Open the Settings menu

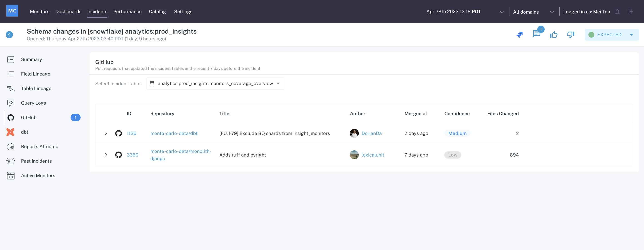pyautogui.click(x=183, y=12)
